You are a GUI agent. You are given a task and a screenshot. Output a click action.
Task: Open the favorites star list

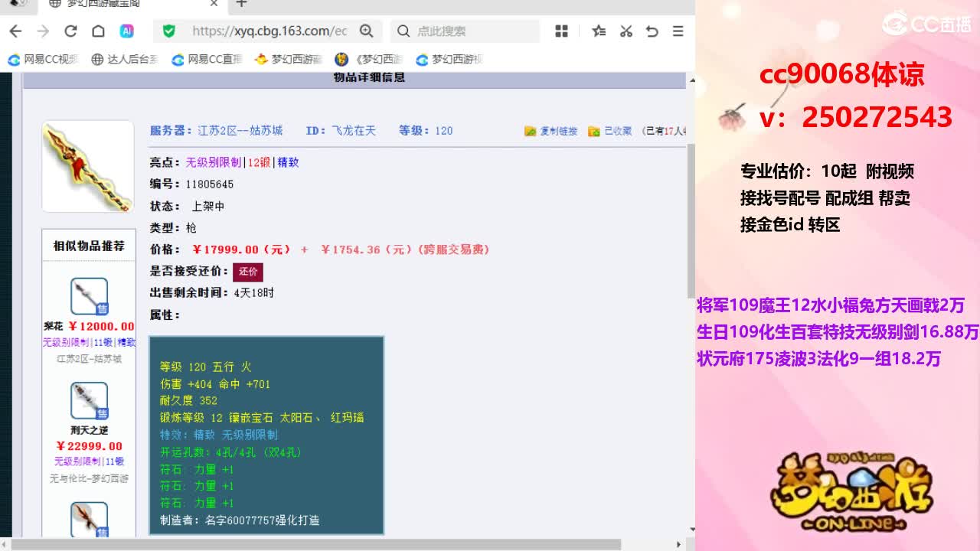(x=599, y=31)
